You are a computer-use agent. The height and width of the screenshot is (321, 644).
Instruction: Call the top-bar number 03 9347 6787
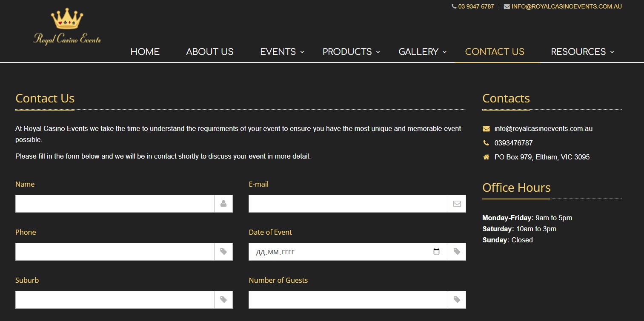pos(476,6)
